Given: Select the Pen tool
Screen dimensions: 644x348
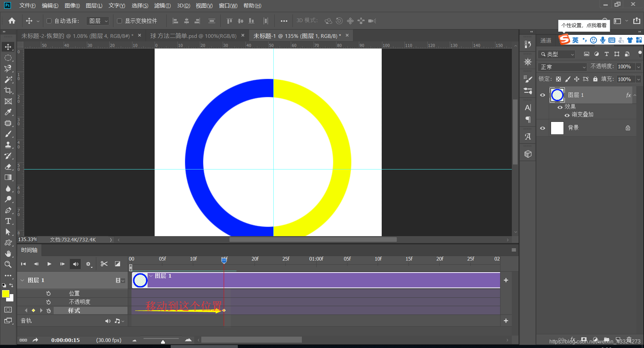Looking at the screenshot, I should [8, 210].
